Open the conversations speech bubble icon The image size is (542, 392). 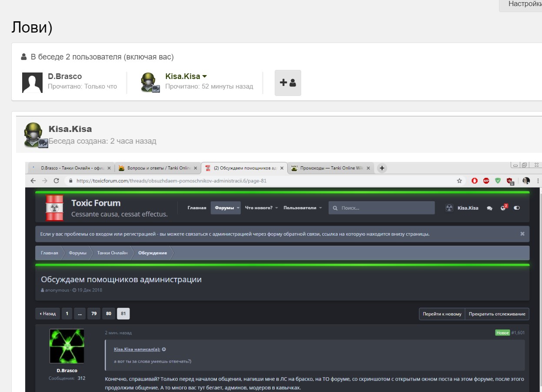coord(490,208)
